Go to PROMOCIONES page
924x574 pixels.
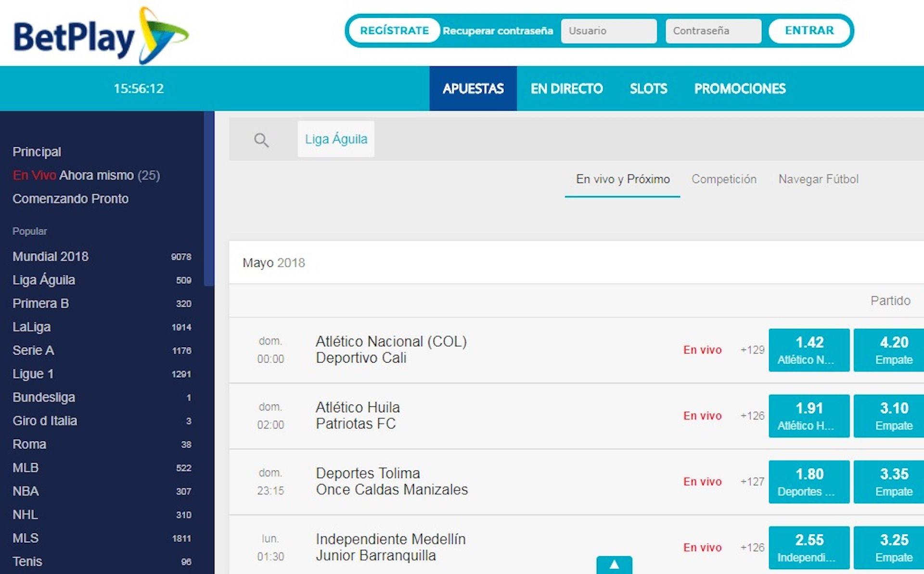click(740, 89)
